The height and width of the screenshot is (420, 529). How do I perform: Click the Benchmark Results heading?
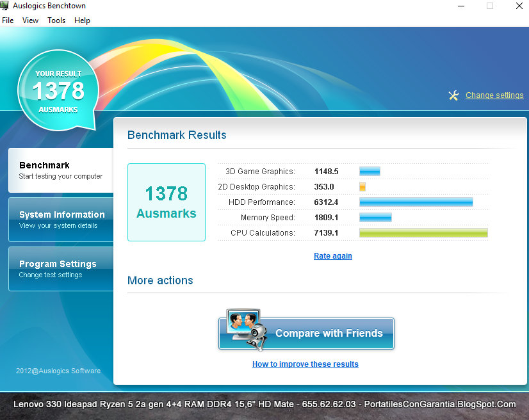click(x=177, y=135)
